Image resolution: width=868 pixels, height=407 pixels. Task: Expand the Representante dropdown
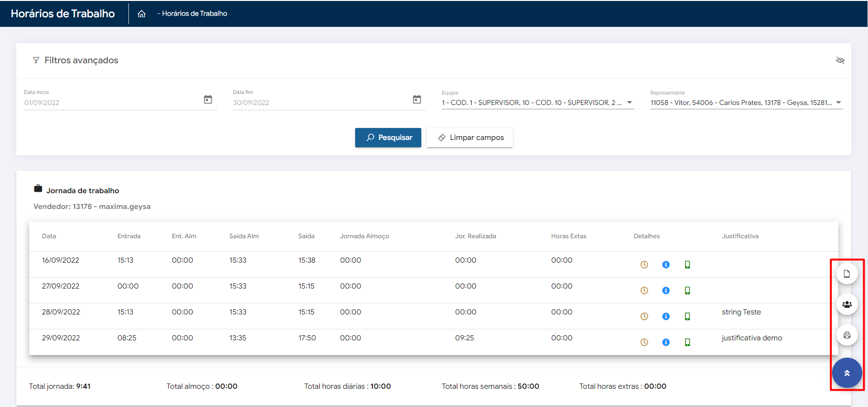(x=838, y=103)
